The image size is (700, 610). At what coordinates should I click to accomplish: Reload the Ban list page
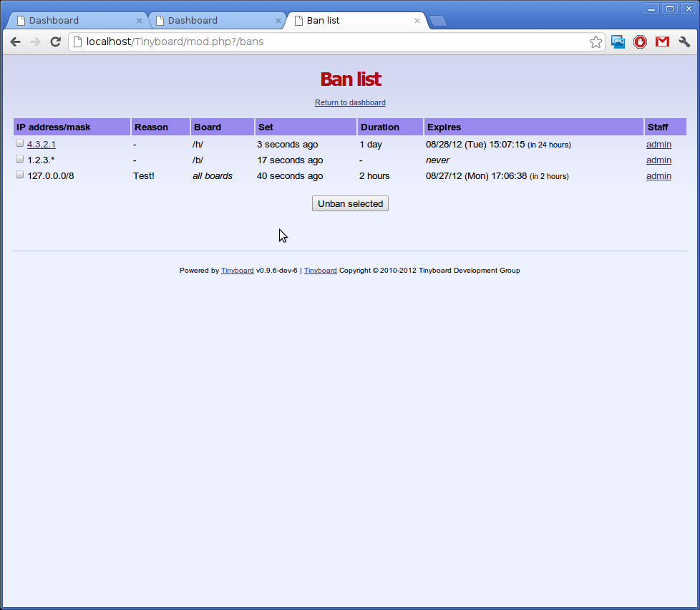[55, 42]
